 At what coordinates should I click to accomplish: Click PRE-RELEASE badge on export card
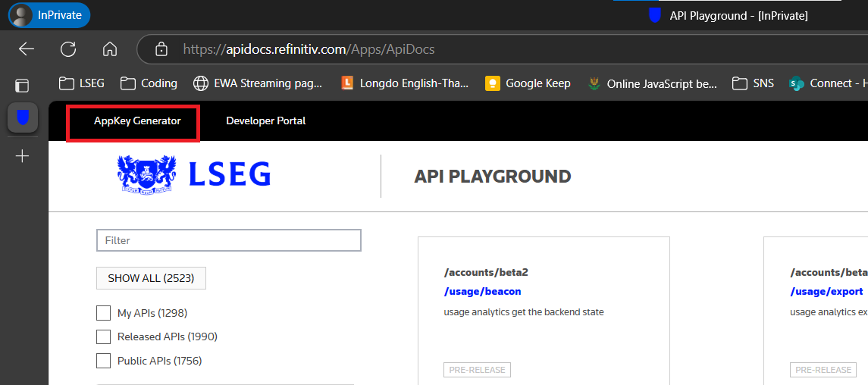point(823,370)
